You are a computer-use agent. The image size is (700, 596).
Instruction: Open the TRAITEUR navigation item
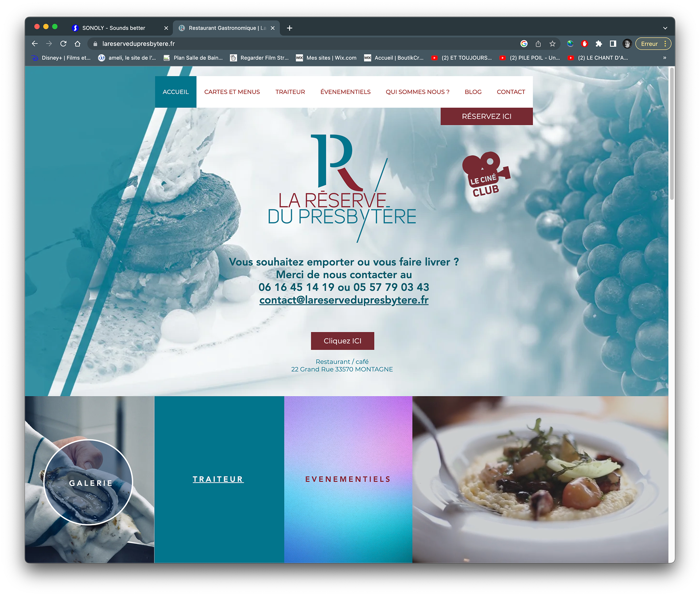click(x=290, y=92)
